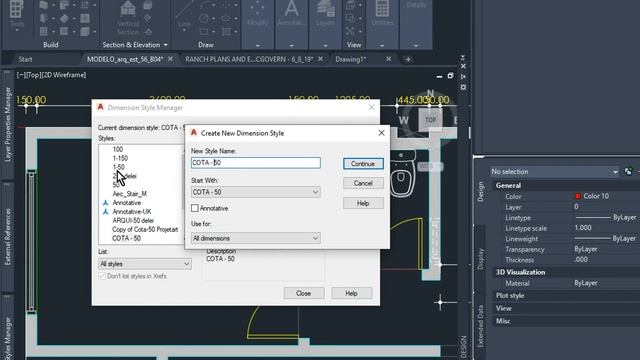Click Close in Dimension Style Manager
640x360 pixels.
coord(304,293)
